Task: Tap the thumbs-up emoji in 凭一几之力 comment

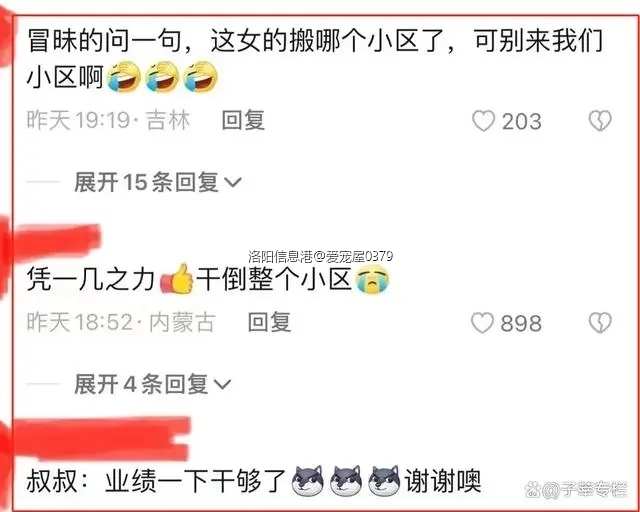Action: coord(177,279)
